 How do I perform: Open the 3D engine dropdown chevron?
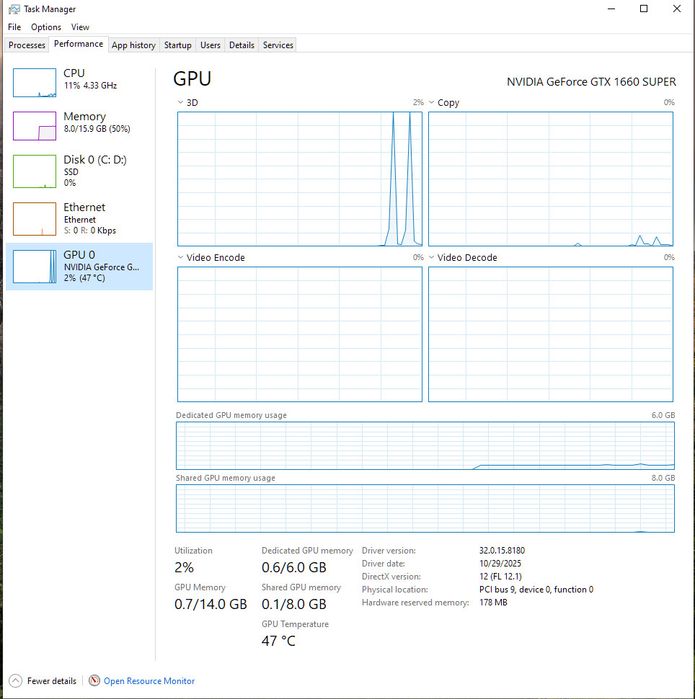tap(180, 102)
